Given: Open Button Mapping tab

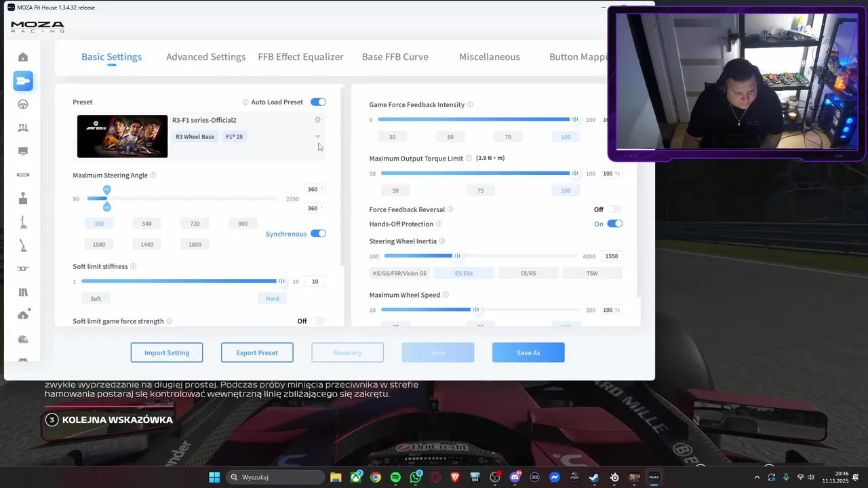Looking at the screenshot, I should (x=578, y=57).
